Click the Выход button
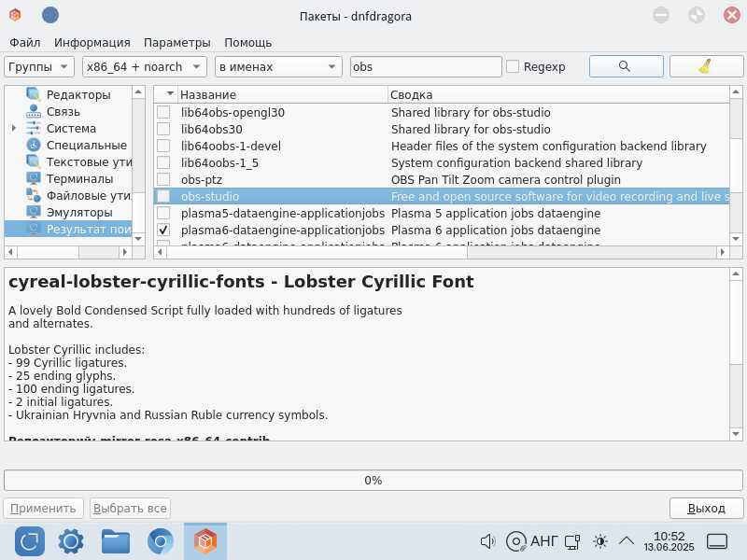 [706, 508]
